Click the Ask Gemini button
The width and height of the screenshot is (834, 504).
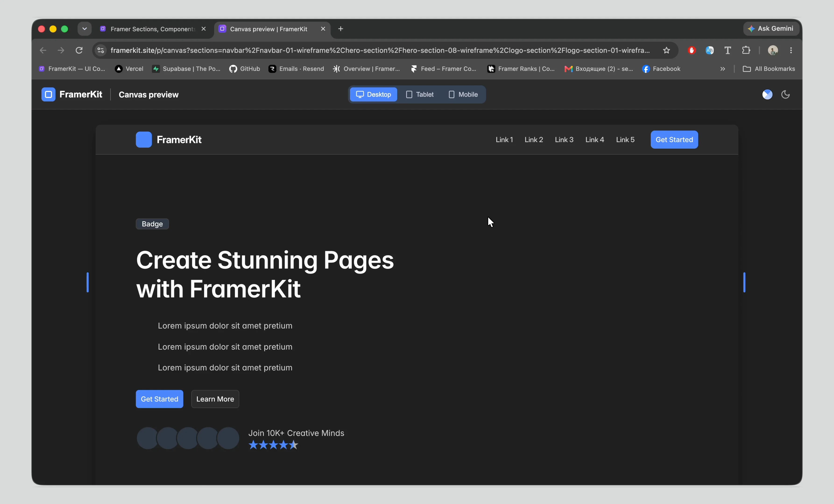[771, 29]
